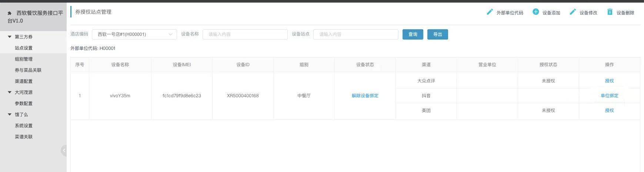644x172 pixels.
Task: Click the 设备状态 column header
Action: click(x=365, y=65)
